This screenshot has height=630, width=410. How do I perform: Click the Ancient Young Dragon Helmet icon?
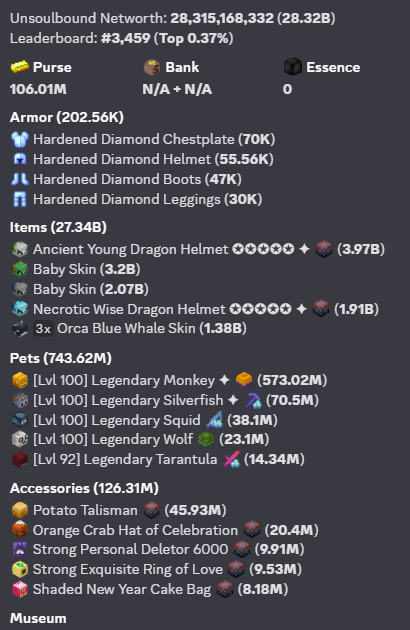20,250
